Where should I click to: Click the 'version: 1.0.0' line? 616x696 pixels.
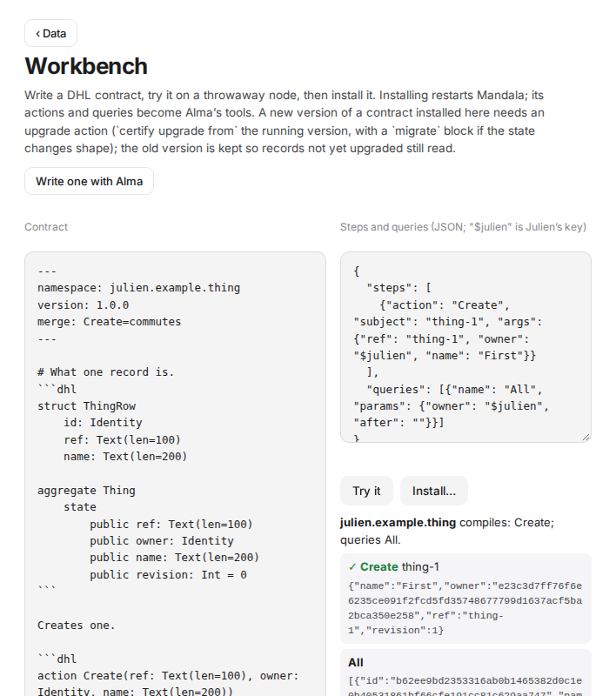click(x=83, y=305)
